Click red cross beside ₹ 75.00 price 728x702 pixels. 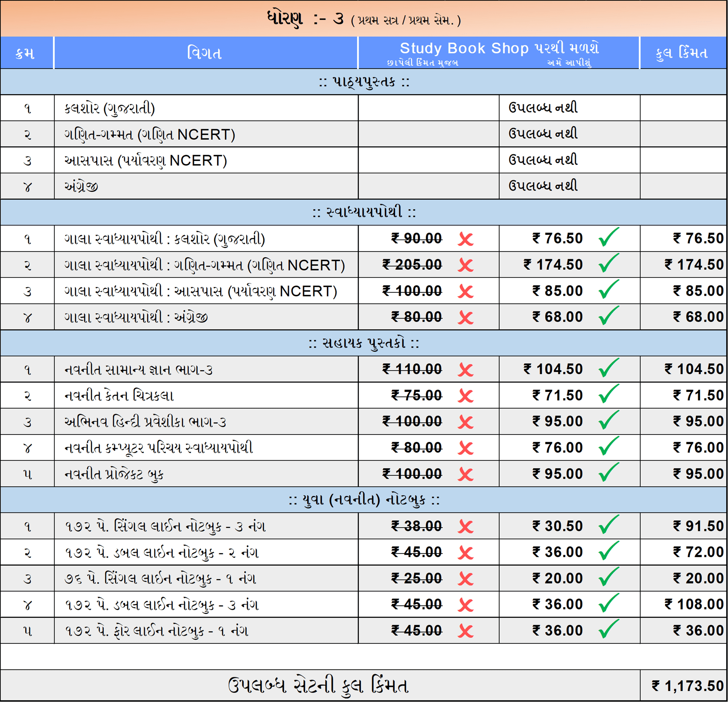coord(465,396)
